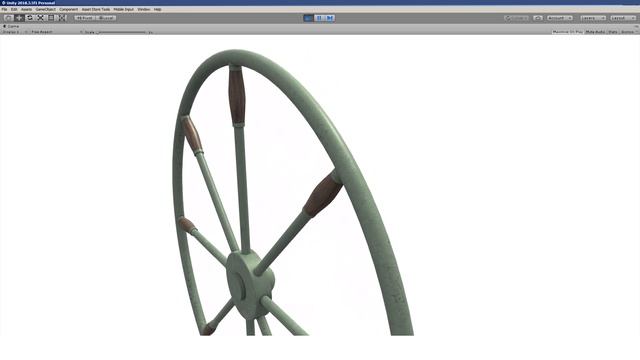
Task: Open the Component menu
Action: click(x=69, y=9)
